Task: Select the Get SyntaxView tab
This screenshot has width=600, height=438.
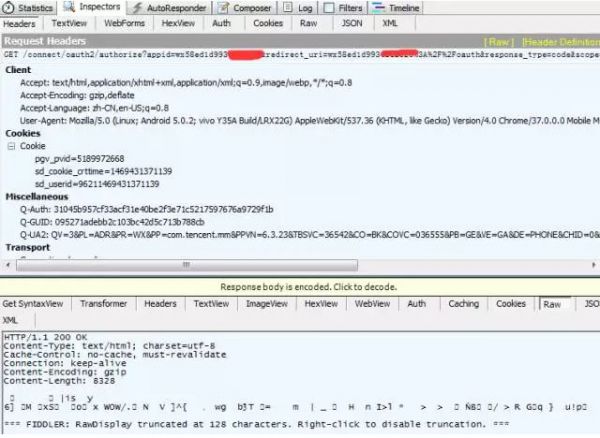Action: click(x=34, y=303)
